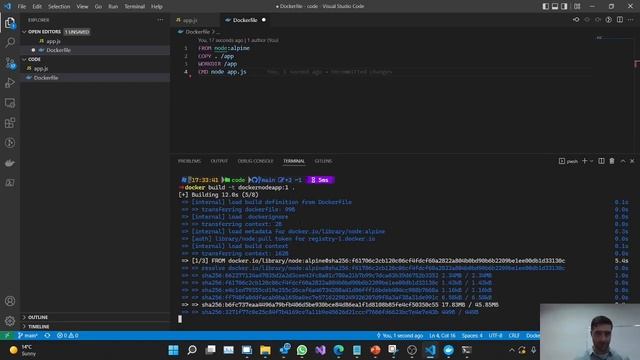Screen dimensions: 640x360
Task: Open the Explorer view in activity bar
Action: pyautogui.click(x=10, y=22)
